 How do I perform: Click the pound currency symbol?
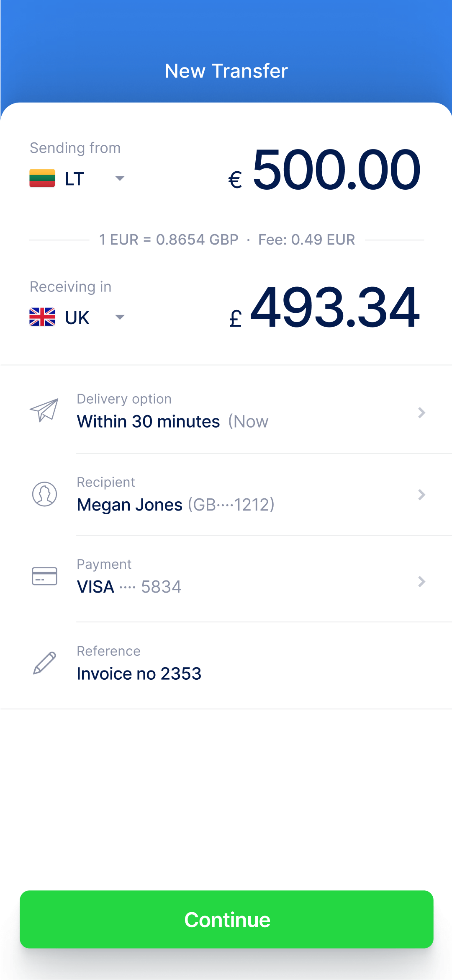click(x=236, y=319)
